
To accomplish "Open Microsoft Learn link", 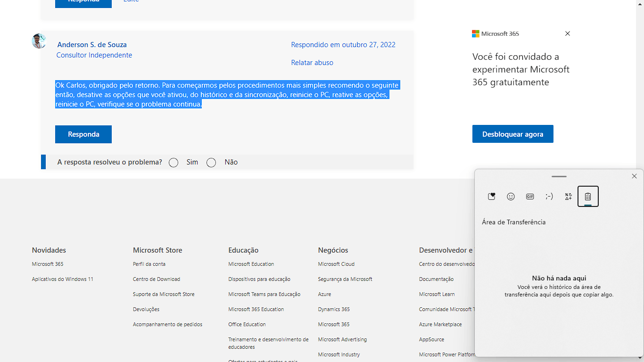I will point(437,294).
